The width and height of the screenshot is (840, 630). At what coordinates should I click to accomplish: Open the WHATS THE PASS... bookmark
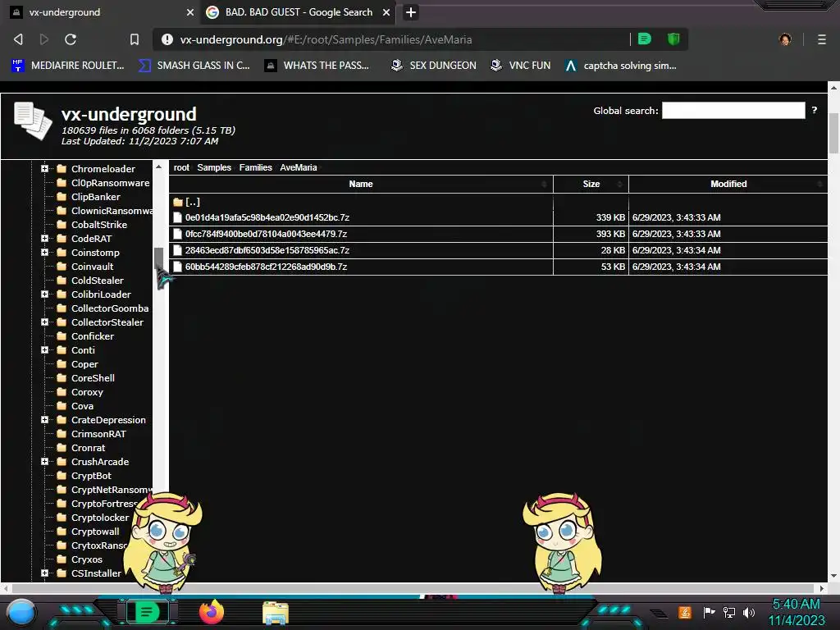[x=317, y=66]
